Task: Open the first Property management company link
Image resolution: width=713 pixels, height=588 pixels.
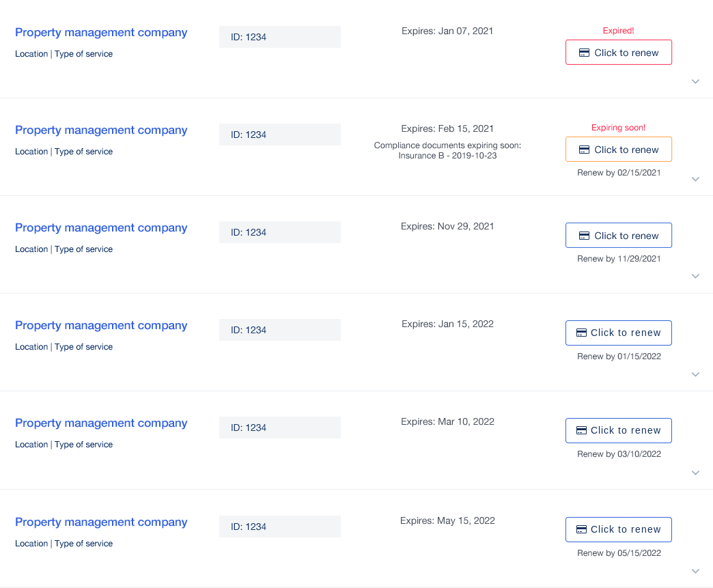Action: click(101, 32)
